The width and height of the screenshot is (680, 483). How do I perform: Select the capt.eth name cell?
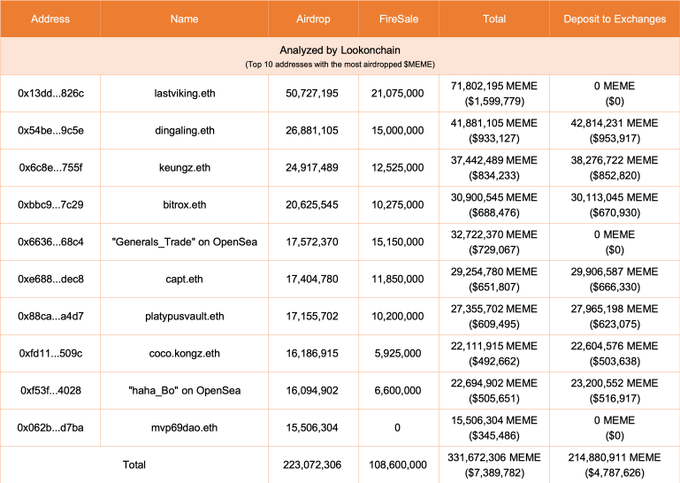(185, 279)
